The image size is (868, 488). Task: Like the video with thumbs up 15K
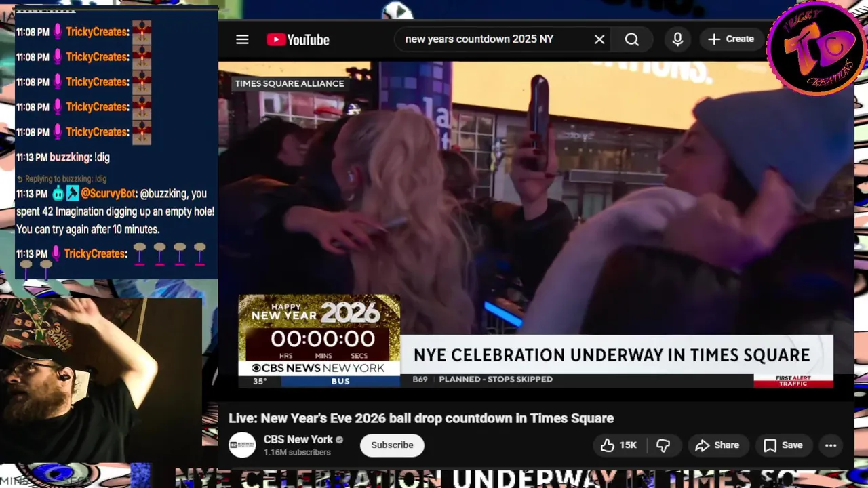click(618, 445)
